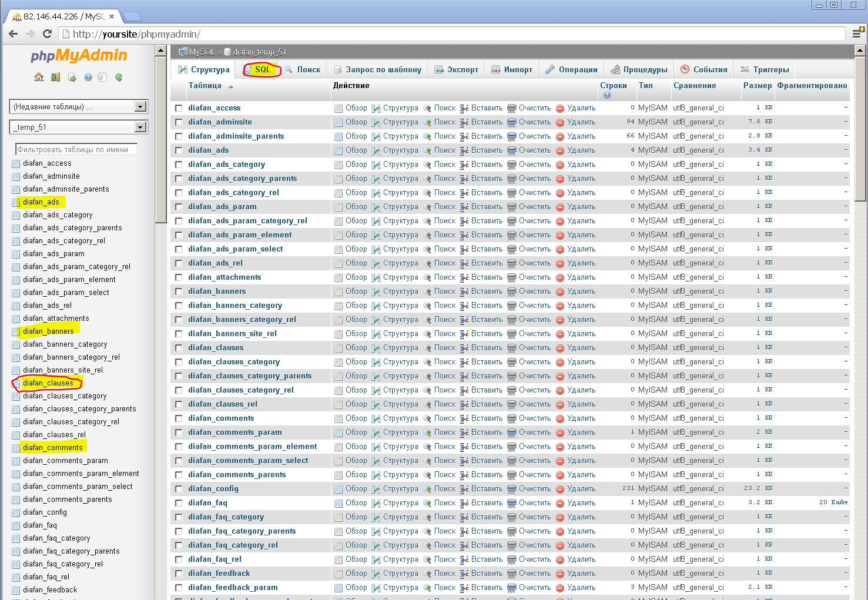The image size is (868, 600).
Task: Open a new browser tab
Action: click(x=132, y=16)
